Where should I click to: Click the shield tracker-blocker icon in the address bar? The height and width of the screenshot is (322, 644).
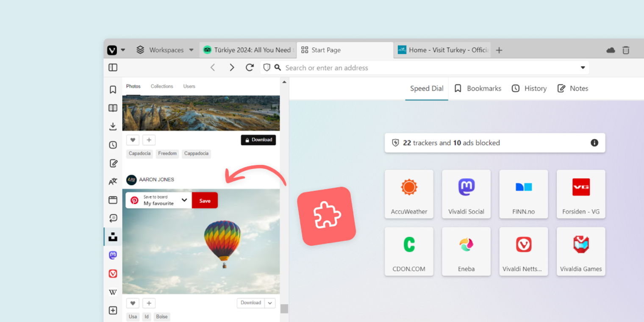[266, 67]
